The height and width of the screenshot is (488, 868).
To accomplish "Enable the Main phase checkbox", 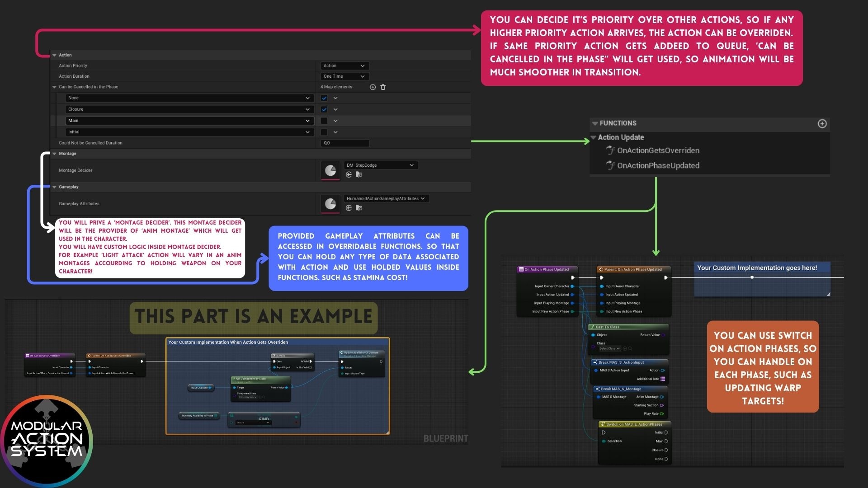I will [x=323, y=121].
